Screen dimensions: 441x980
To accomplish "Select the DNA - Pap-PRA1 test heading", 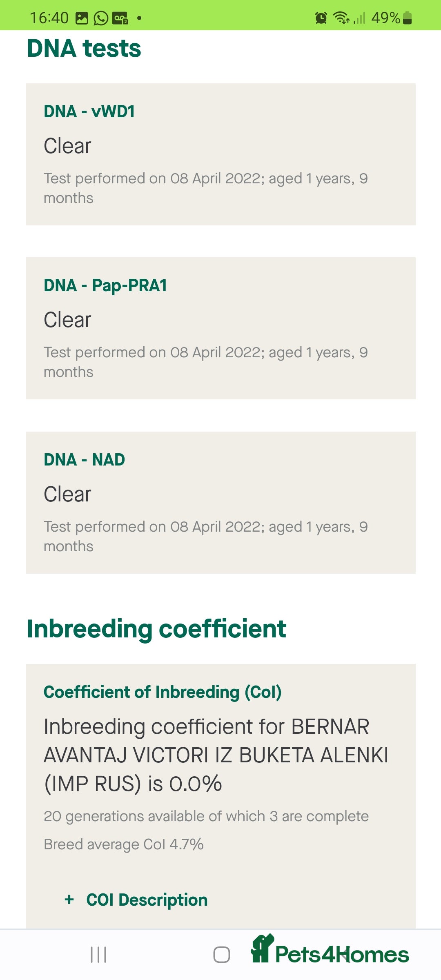I will click(x=105, y=285).
